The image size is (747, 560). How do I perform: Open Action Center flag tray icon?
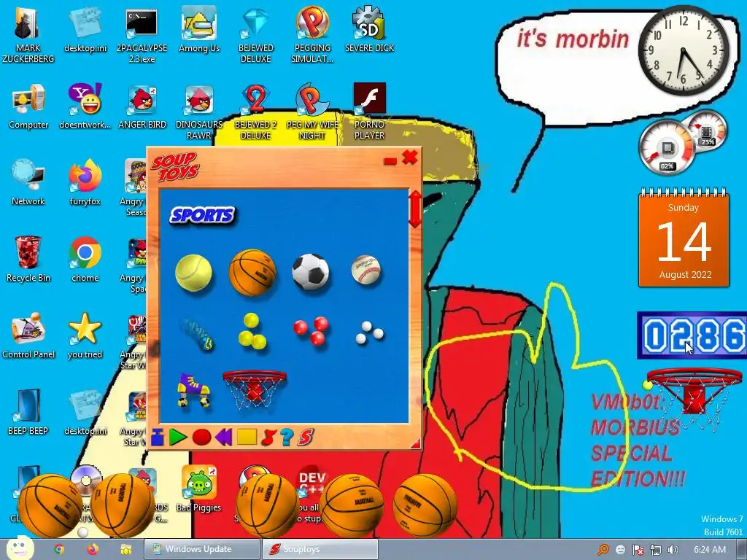(638, 550)
